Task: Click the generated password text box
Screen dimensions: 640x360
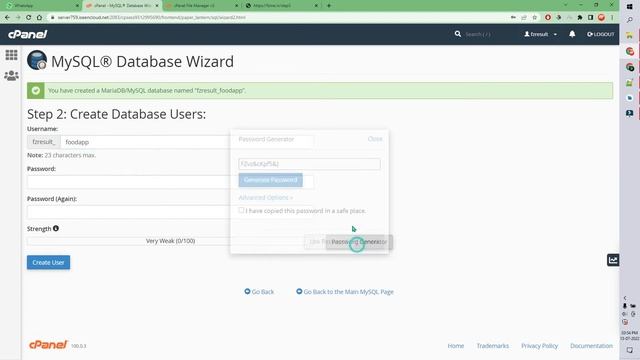Action: (x=309, y=164)
